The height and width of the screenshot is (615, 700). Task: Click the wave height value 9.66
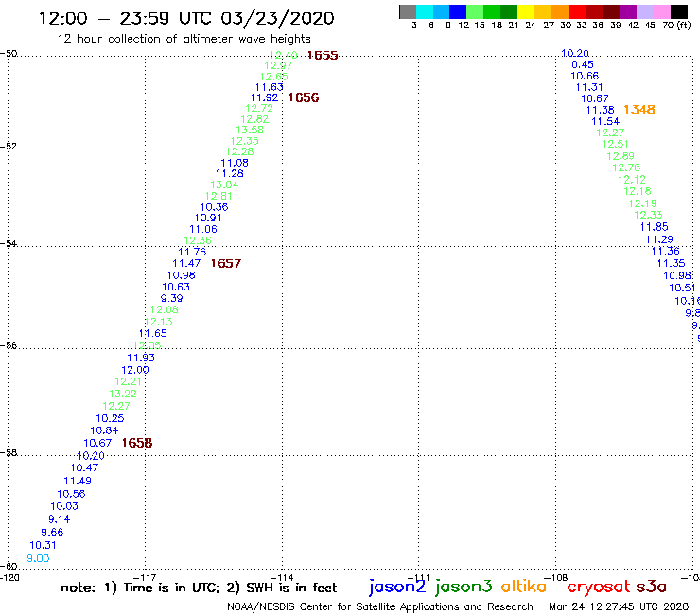pos(52,532)
